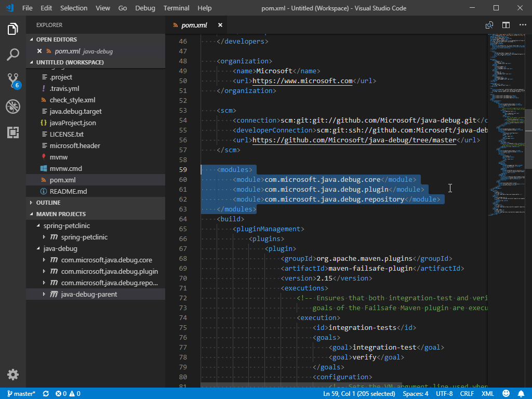Open the Explorer view in activity bar
This screenshot has width=532, height=399.
13,29
